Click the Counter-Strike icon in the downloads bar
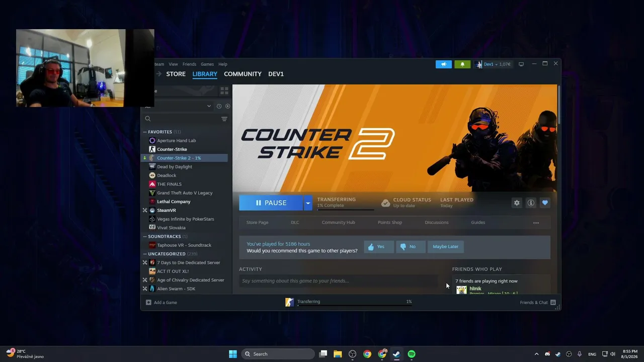This screenshot has width=644, height=362. 289,302
